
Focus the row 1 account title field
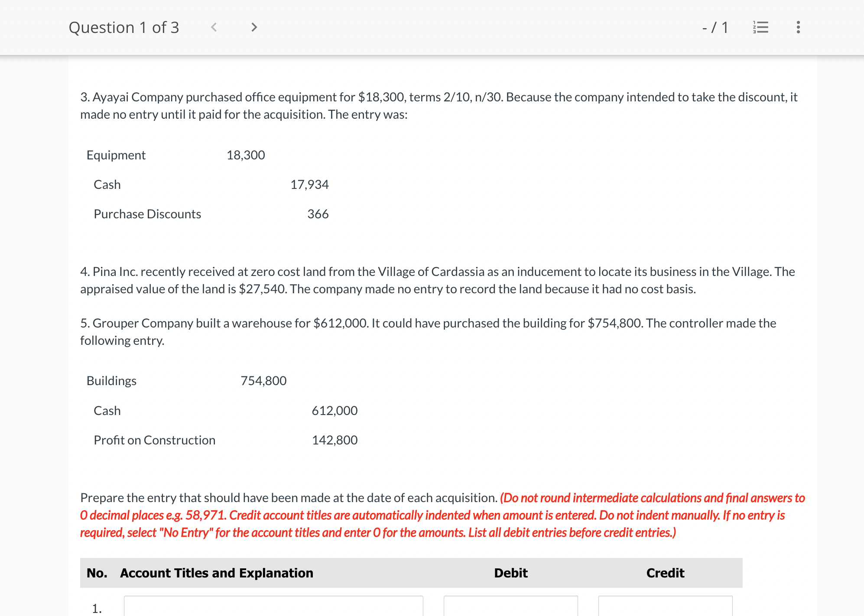[273, 606]
